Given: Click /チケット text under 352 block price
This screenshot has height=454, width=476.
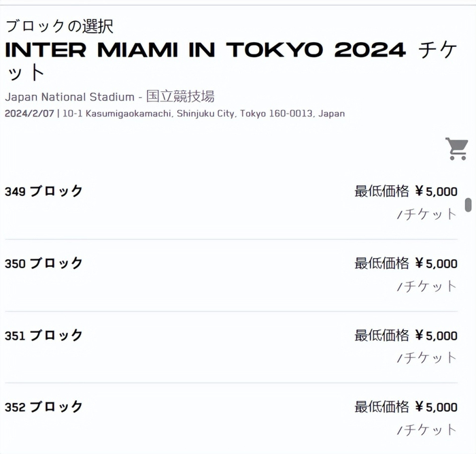Looking at the screenshot, I should click(427, 430).
